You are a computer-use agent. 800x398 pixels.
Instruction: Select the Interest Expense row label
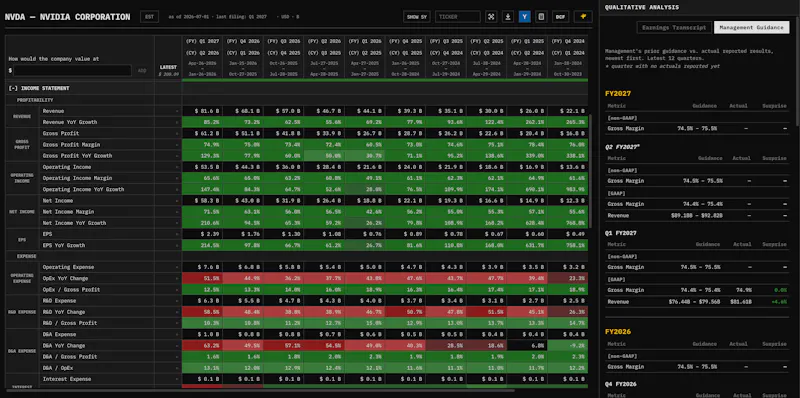[67, 379]
